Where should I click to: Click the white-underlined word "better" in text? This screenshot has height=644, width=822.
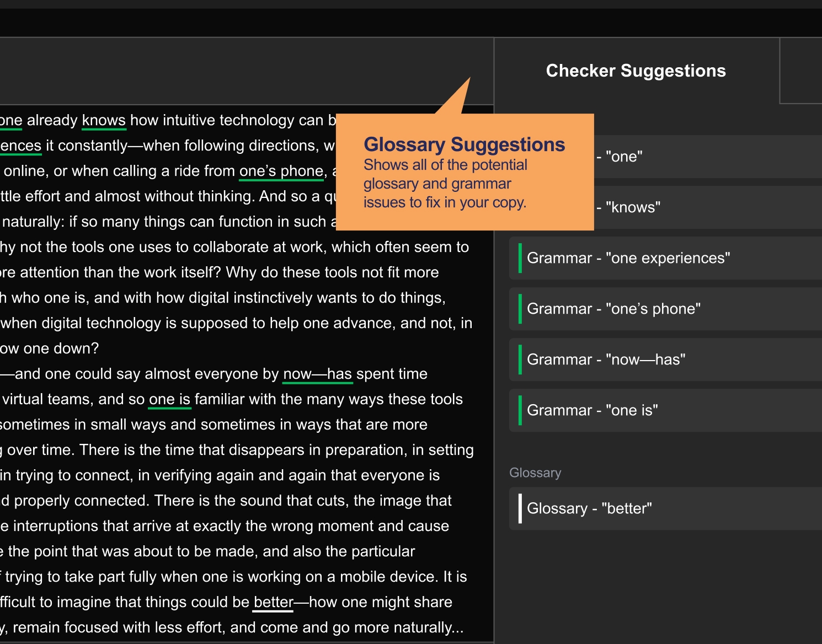click(274, 602)
